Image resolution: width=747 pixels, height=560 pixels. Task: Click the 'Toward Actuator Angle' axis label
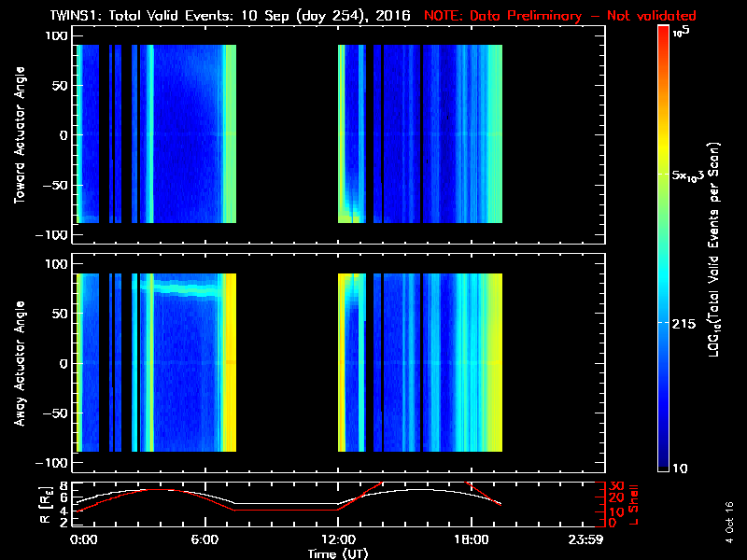[20, 135]
